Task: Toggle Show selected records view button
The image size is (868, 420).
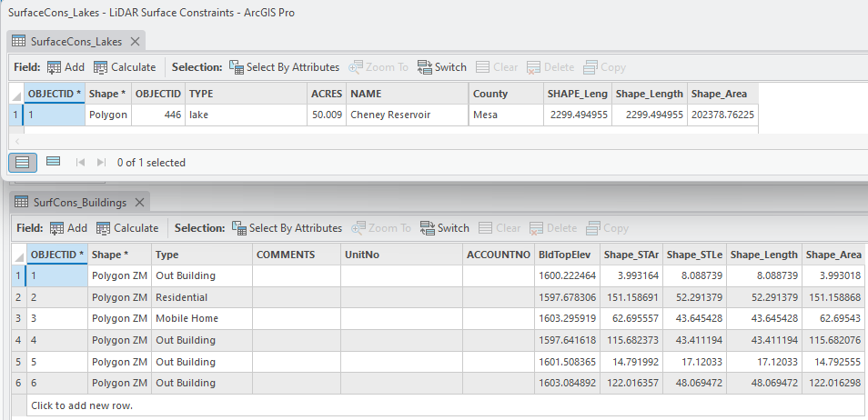Action: pyautogui.click(x=53, y=162)
